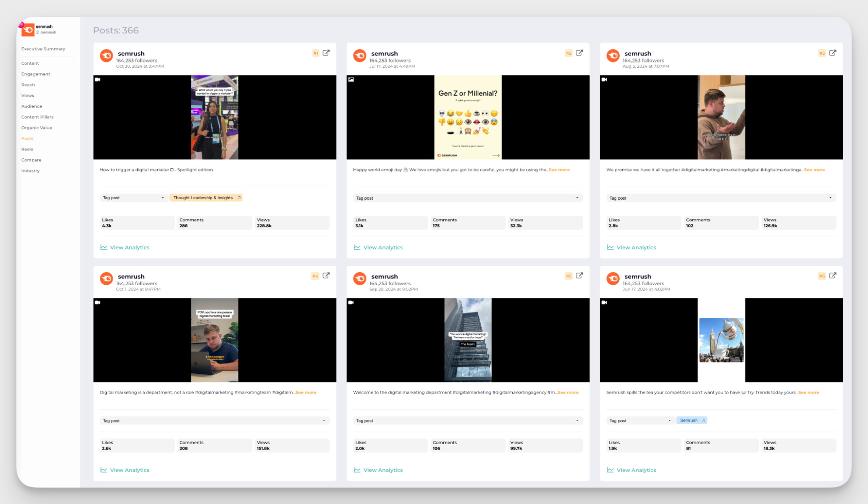Open post #2 external link icon

579,53
